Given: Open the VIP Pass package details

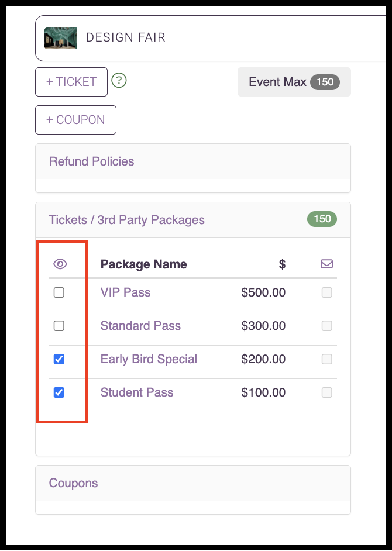Looking at the screenshot, I should 125,292.
